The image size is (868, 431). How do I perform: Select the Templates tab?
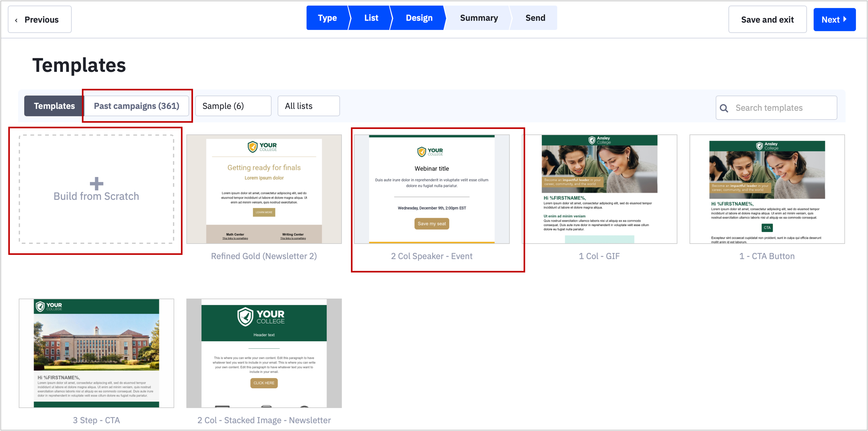pyautogui.click(x=54, y=106)
